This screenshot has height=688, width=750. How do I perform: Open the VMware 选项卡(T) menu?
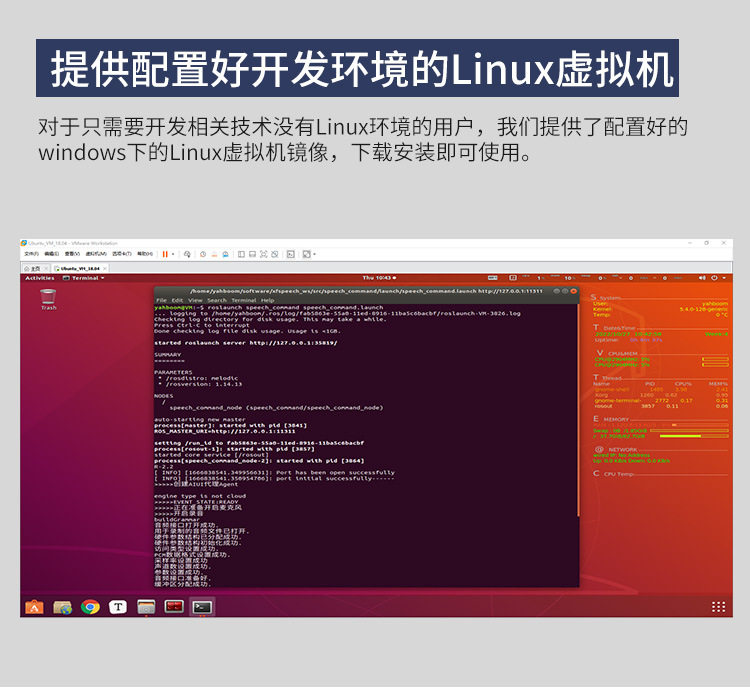(121, 254)
